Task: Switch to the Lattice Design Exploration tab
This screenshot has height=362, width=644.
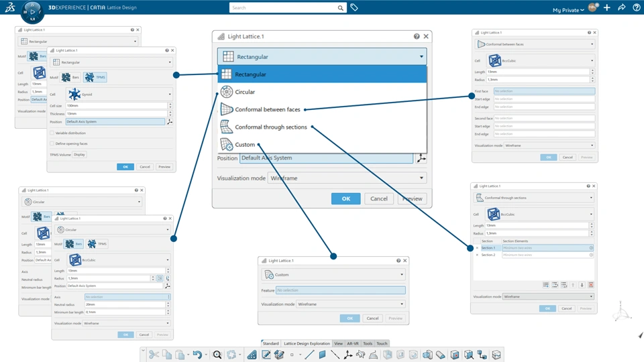Action: 307,343
